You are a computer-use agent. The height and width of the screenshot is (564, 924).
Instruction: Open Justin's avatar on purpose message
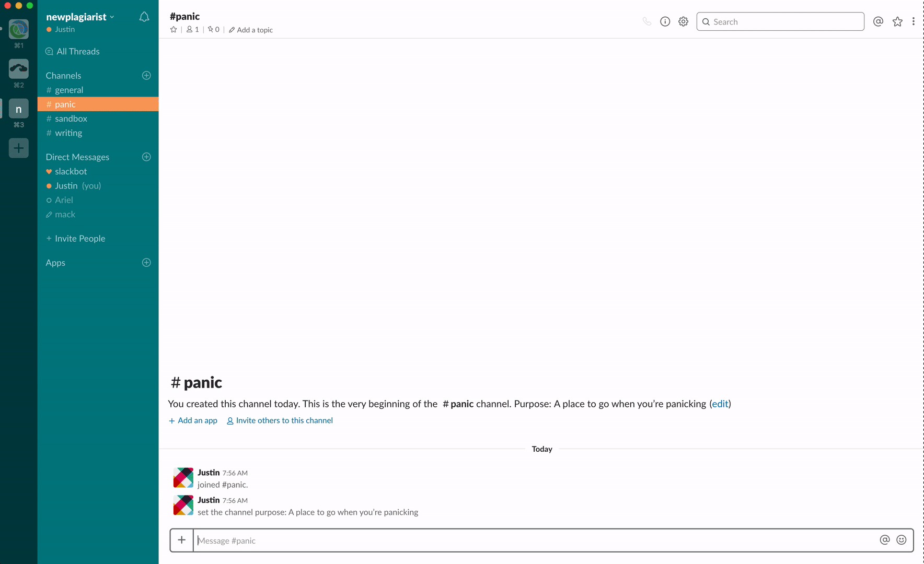point(183,505)
